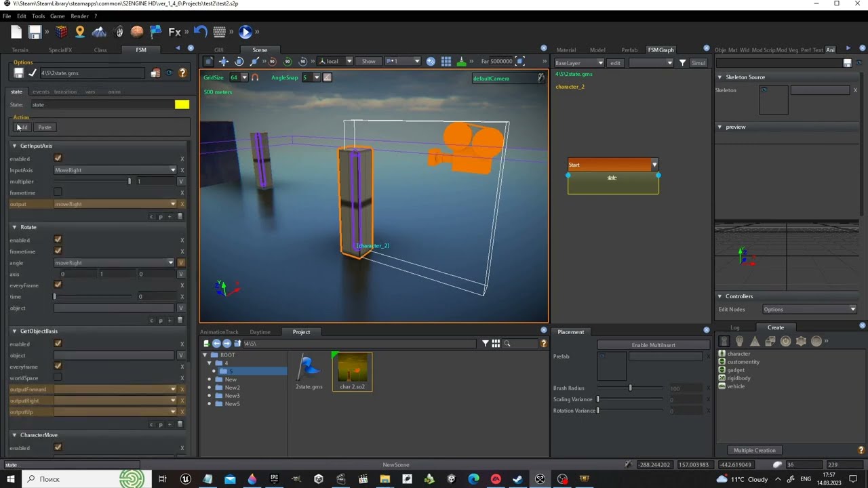Toggle worldSpace checkbox under GetObjectBasis

[x=58, y=378]
